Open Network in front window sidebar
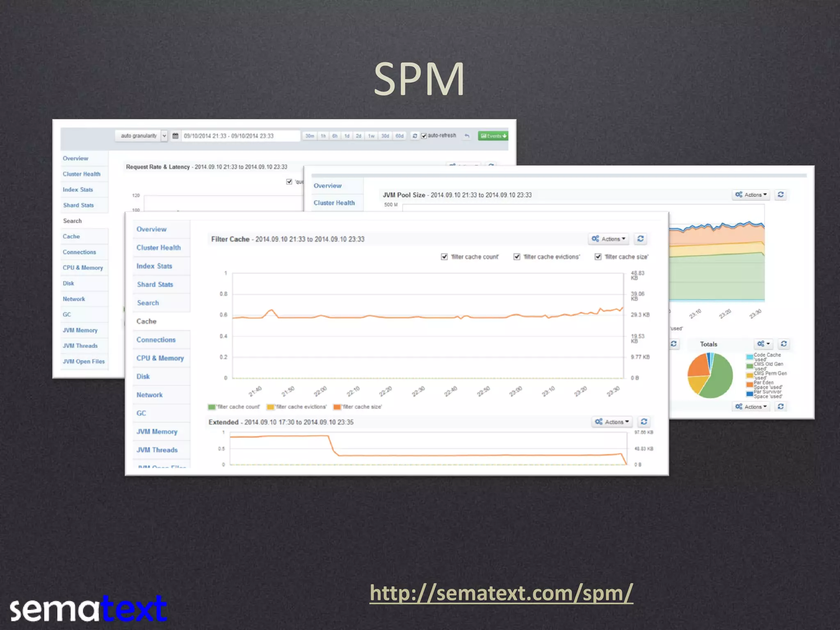 click(150, 395)
